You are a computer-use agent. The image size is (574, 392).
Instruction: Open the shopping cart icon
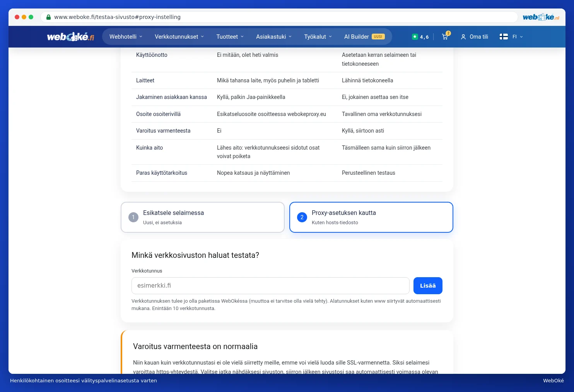coord(445,37)
